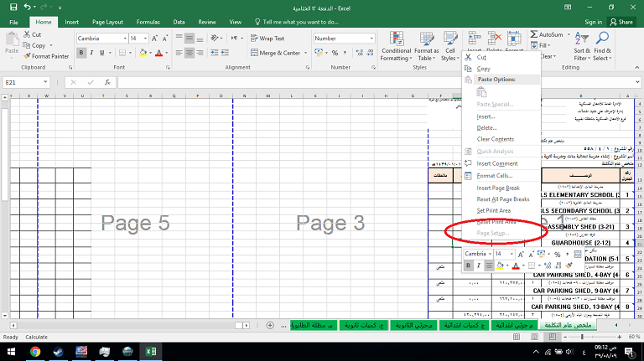Toggle center alignment on mini toolbar

tap(489, 266)
